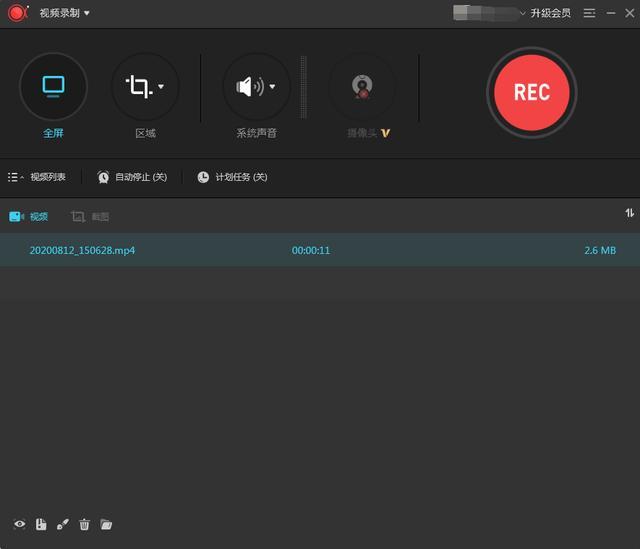Open the output folder icon
This screenshot has height=549, width=640.
106,524
